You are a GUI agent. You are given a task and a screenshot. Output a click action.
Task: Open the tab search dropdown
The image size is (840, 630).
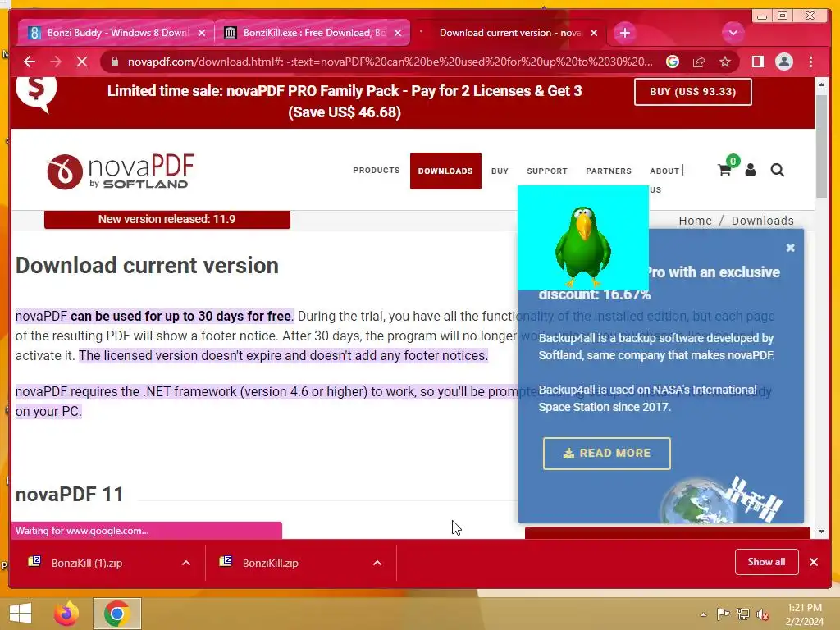coord(733,33)
